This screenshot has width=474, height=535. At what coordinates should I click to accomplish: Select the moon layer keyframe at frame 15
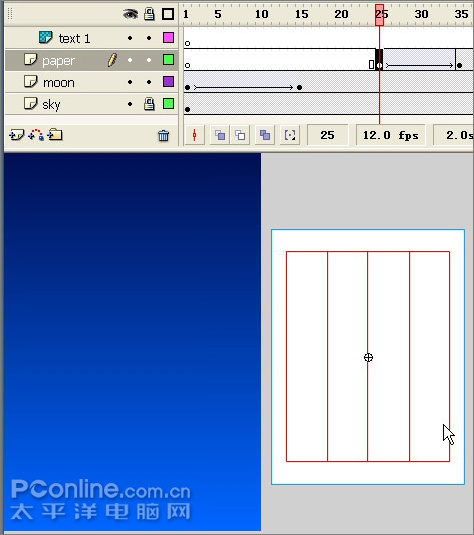click(x=300, y=87)
